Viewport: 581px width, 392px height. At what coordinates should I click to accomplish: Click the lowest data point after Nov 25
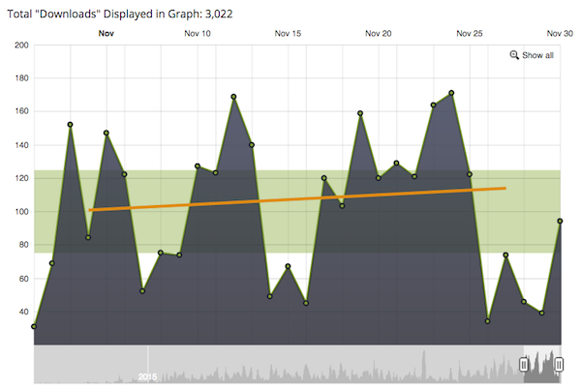(x=487, y=321)
